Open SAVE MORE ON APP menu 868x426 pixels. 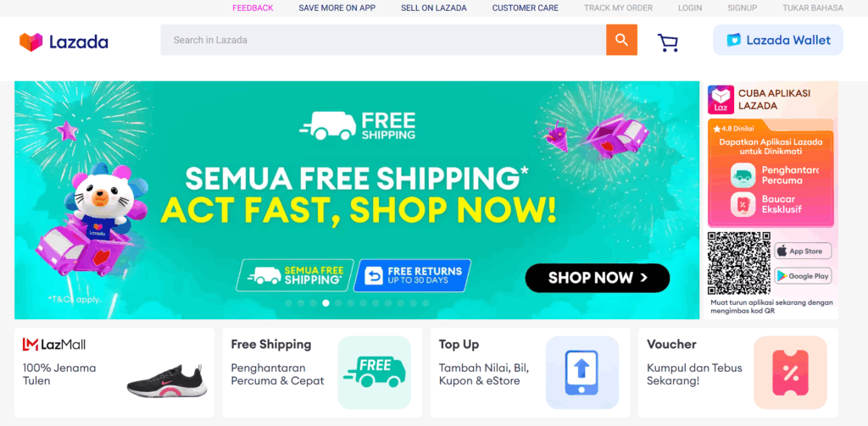(x=337, y=8)
